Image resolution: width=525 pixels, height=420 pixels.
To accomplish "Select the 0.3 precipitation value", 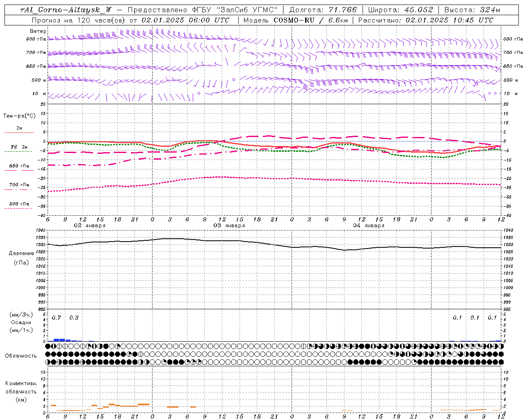I will tap(74, 318).
